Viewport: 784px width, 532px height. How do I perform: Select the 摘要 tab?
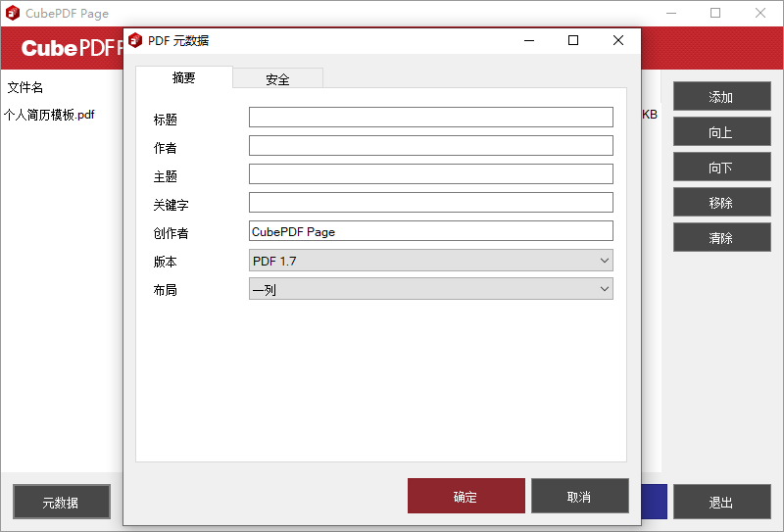[183, 77]
